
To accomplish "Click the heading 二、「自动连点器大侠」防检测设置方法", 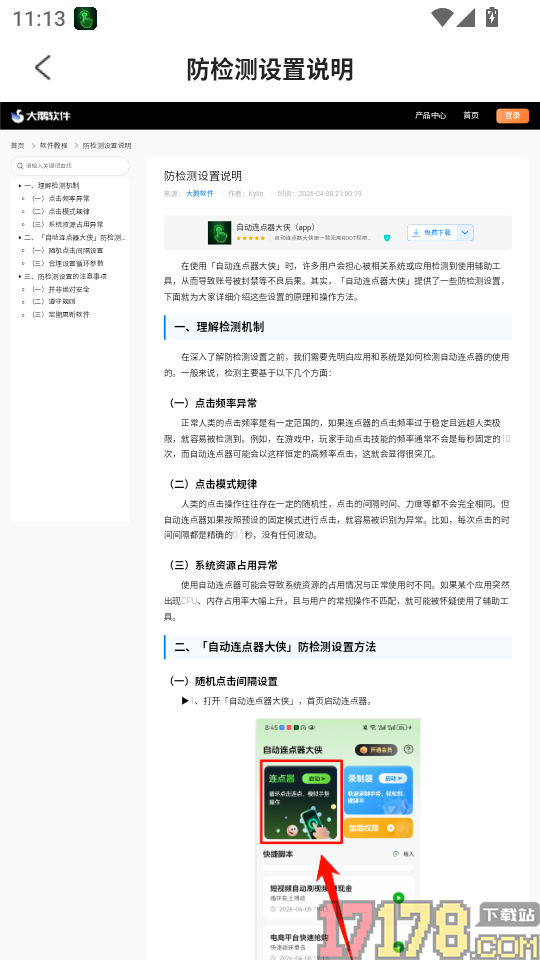I will tap(275, 647).
